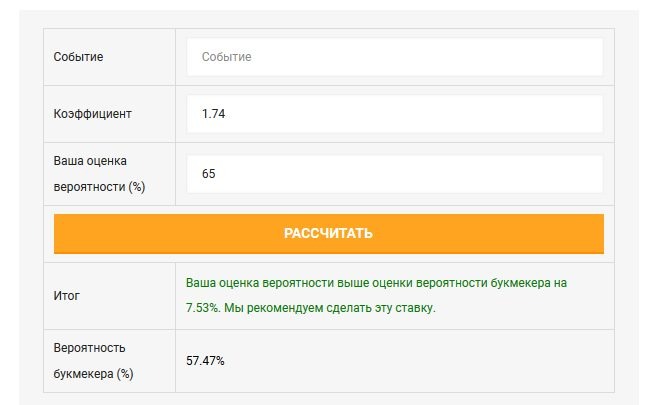Click the orange РАССЧИТАТЬ button
The image size is (657, 405).
tap(328, 234)
